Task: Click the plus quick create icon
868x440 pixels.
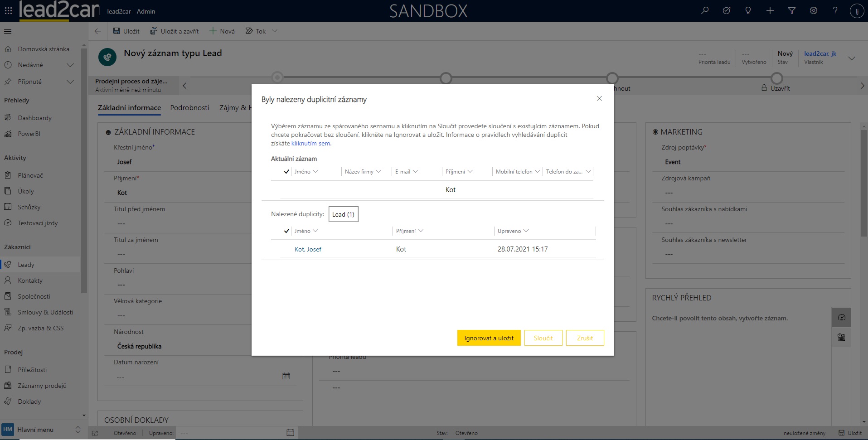Action: [770, 10]
